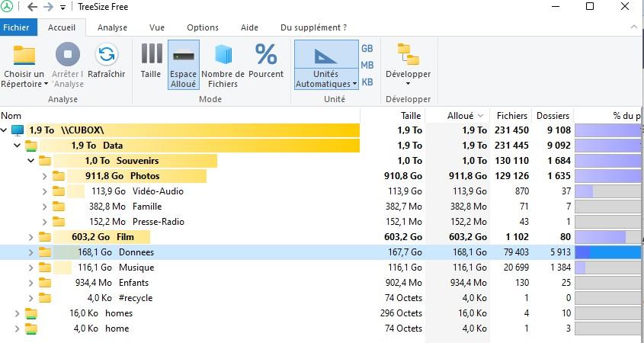Click the Arrêter l'Analyse stop icon

click(x=68, y=55)
